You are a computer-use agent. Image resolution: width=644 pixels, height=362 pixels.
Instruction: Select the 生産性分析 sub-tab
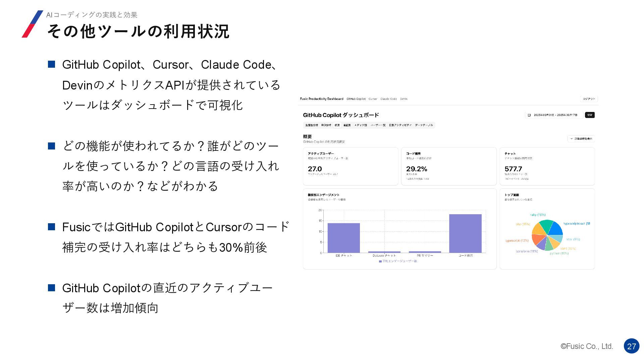[x=312, y=125]
